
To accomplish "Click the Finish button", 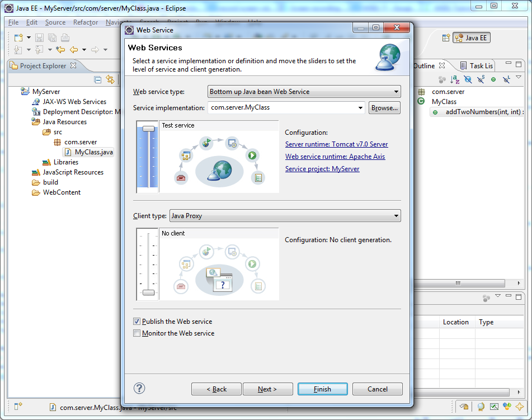I will (323, 388).
